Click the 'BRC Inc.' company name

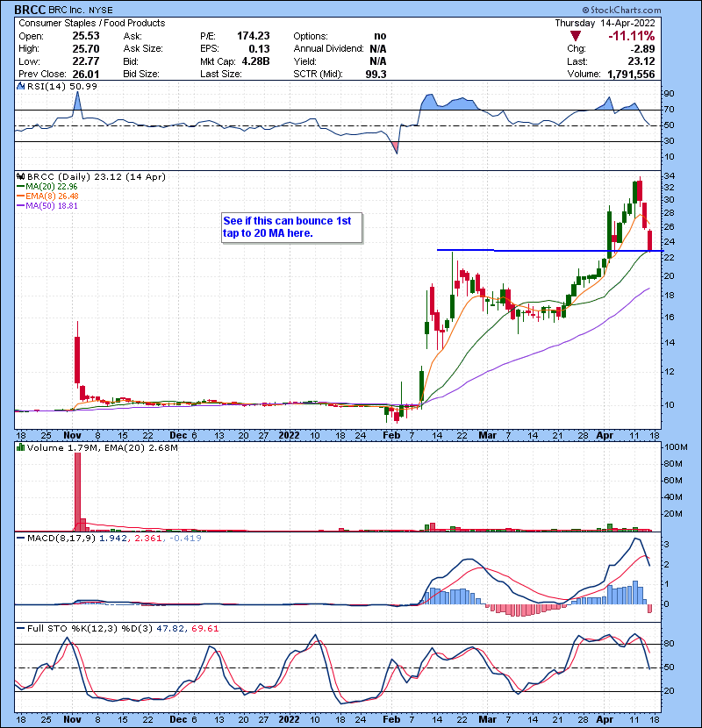point(67,10)
